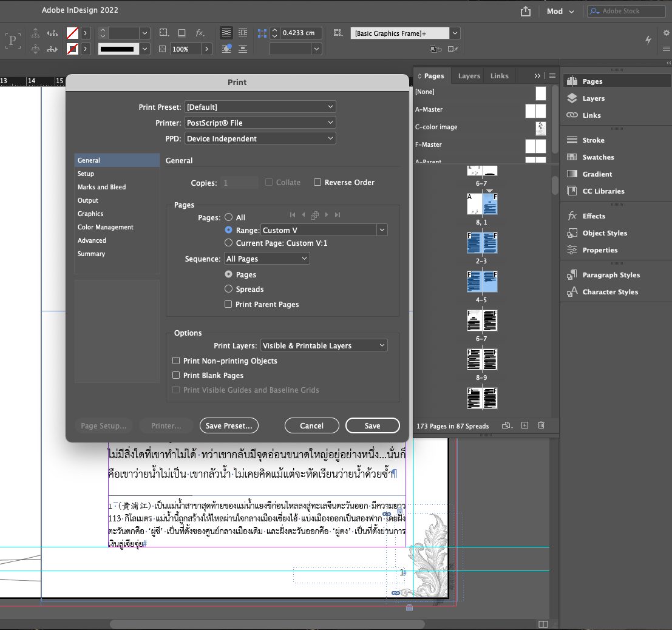The width and height of the screenshot is (672, 630).
Task: Select the 4-5 spread thumbnail
Action: click(481, 282)
